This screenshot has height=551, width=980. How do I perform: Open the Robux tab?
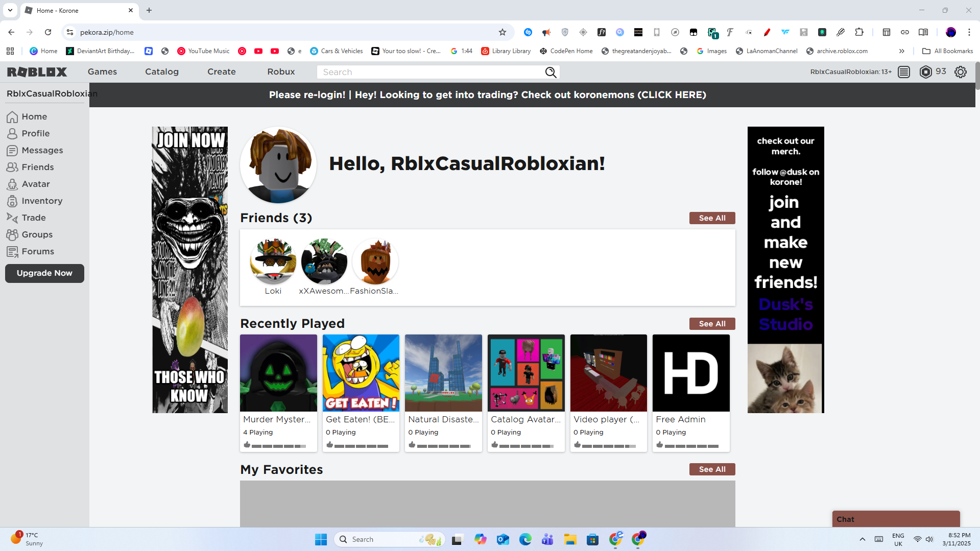point(281,72)
